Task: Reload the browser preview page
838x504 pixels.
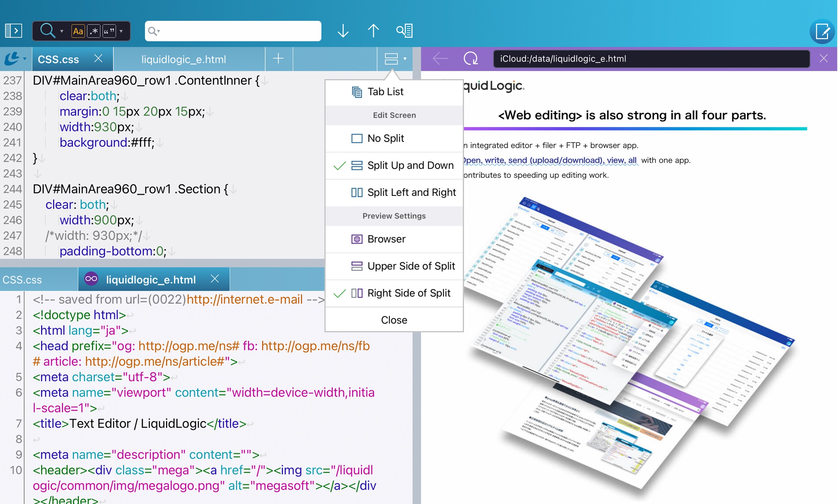Action: point(471,58)
